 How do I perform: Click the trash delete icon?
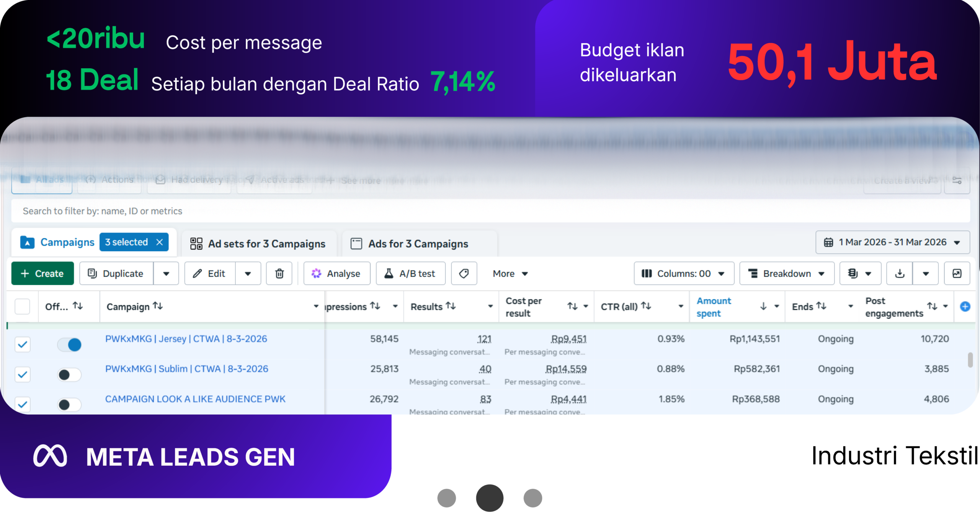tap(279, 273)
